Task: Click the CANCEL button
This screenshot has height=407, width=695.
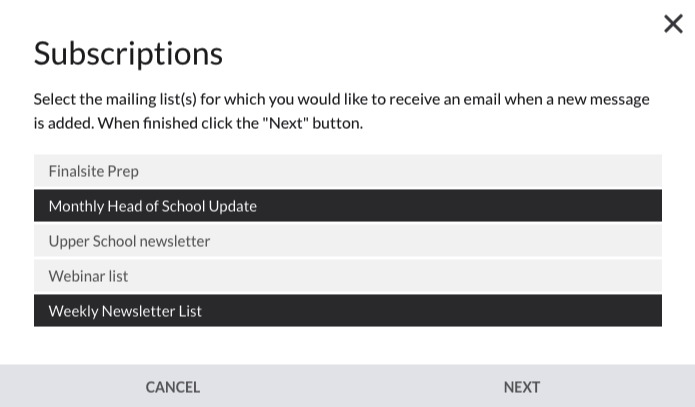Action: click(173, 387)
